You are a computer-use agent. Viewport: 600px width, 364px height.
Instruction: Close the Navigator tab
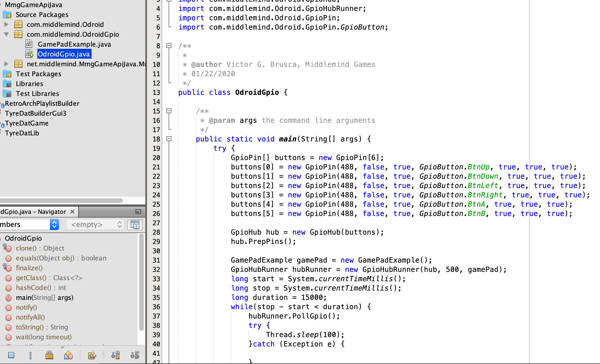tap(72, 212)
